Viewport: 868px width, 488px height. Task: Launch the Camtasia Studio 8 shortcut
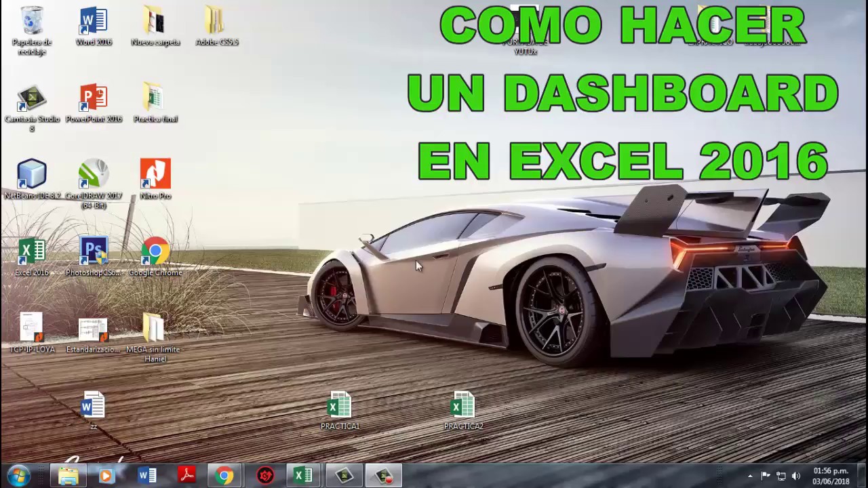point(32,108)
